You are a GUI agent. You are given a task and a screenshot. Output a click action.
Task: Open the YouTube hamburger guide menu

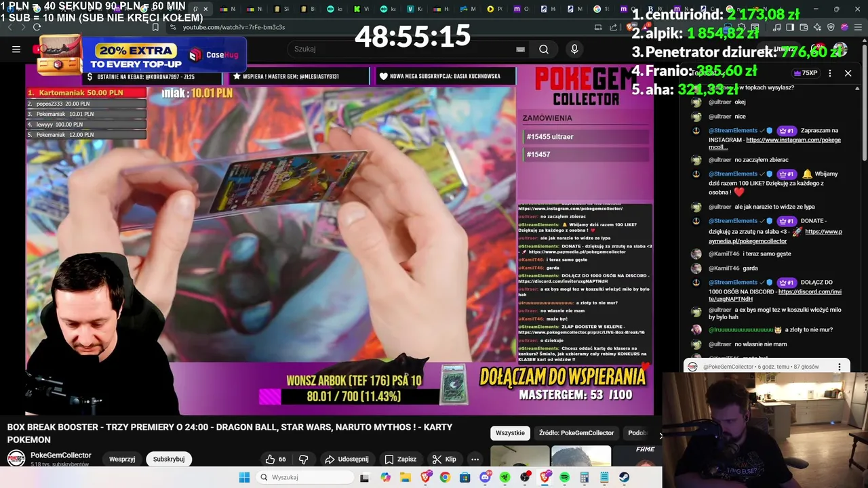pyautogui.click(x=16, y=49)
